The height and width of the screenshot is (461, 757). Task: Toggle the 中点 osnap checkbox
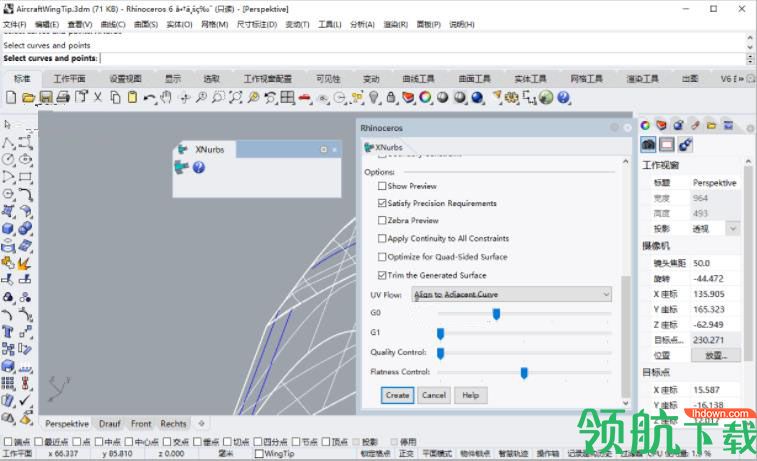[x=98, y=441]
